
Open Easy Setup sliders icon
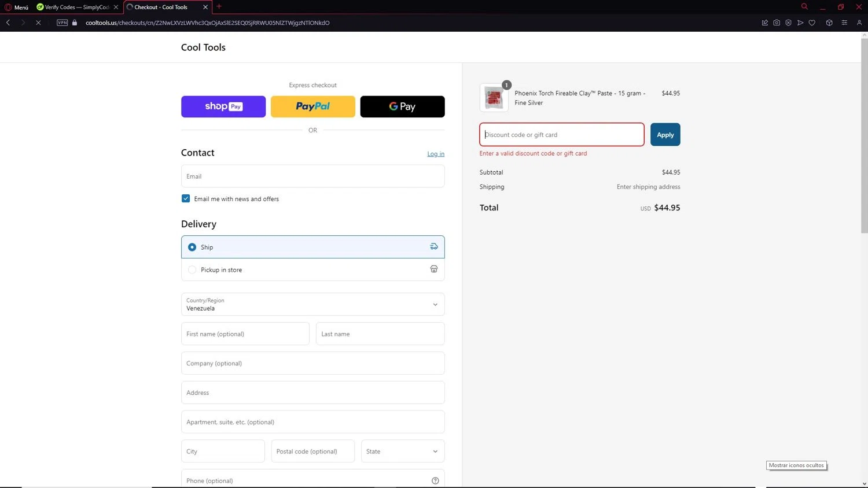click(x=844, y=23)
